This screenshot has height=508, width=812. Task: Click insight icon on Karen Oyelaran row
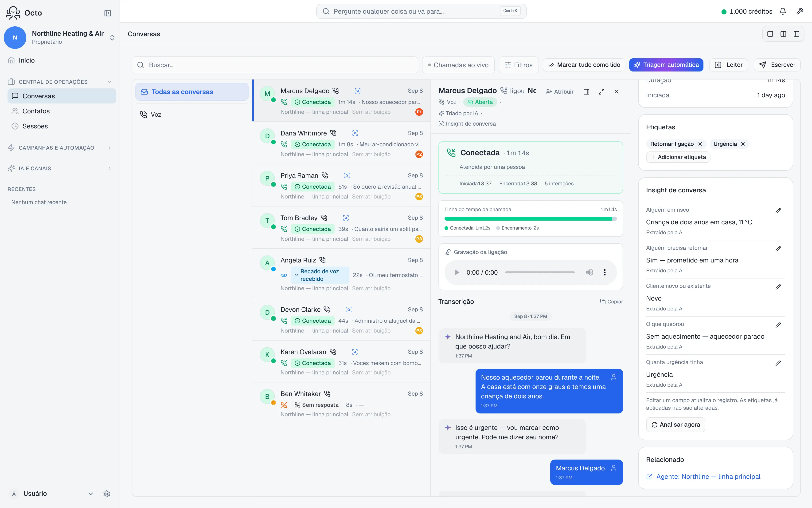355,352
